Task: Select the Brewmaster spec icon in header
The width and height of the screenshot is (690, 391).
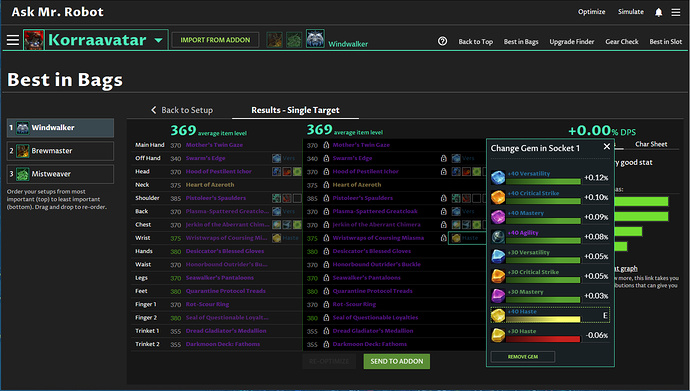Action: pyautogui.click(x=274, y=40)
